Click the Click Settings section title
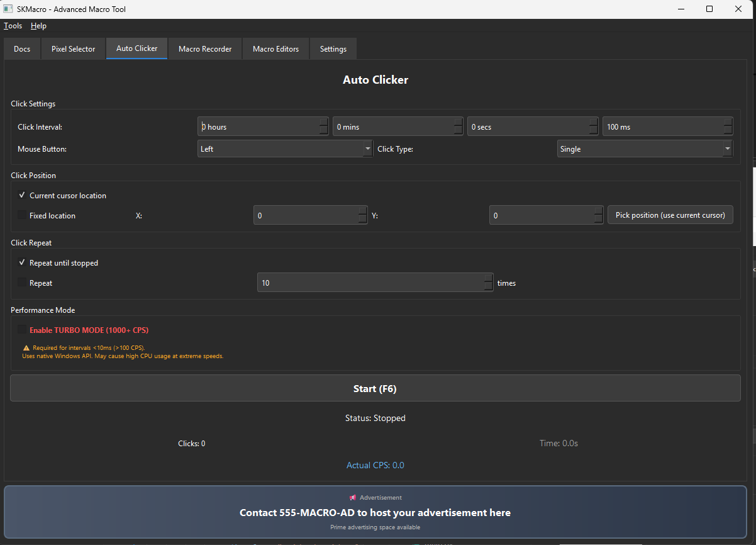This screenshot has height=545, width=756. [x=33, y=104]
